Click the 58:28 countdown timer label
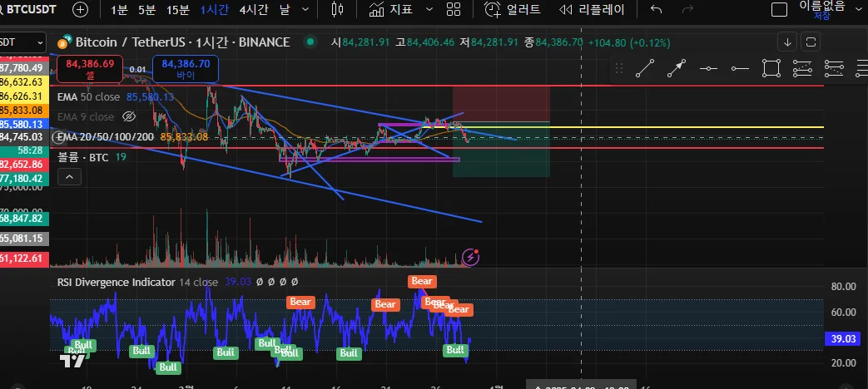 [x=22, y=150]
